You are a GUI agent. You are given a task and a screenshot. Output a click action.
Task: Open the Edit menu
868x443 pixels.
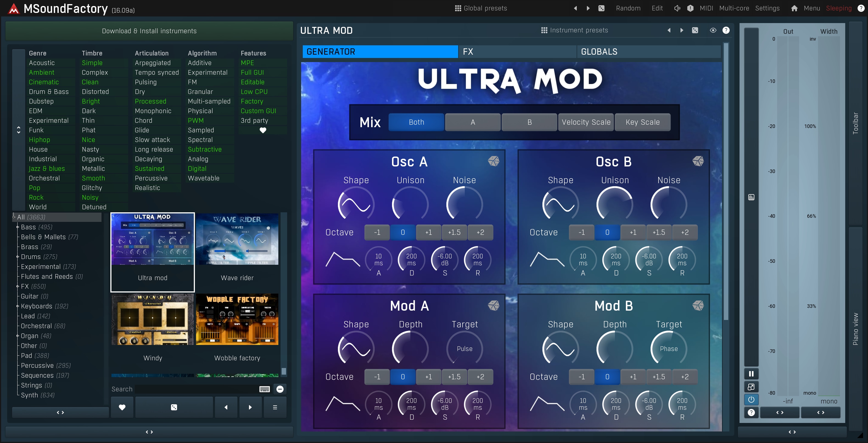click(657, 8)
